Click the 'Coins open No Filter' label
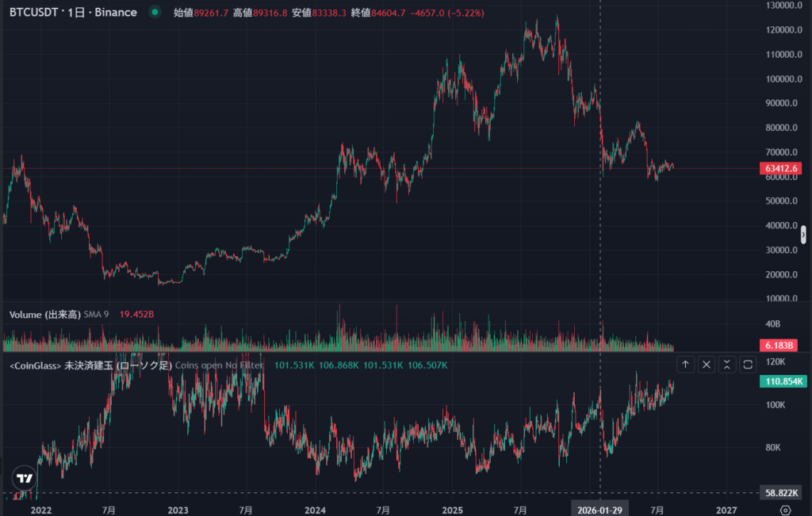 pyautogui.click(x=219, y=365)
